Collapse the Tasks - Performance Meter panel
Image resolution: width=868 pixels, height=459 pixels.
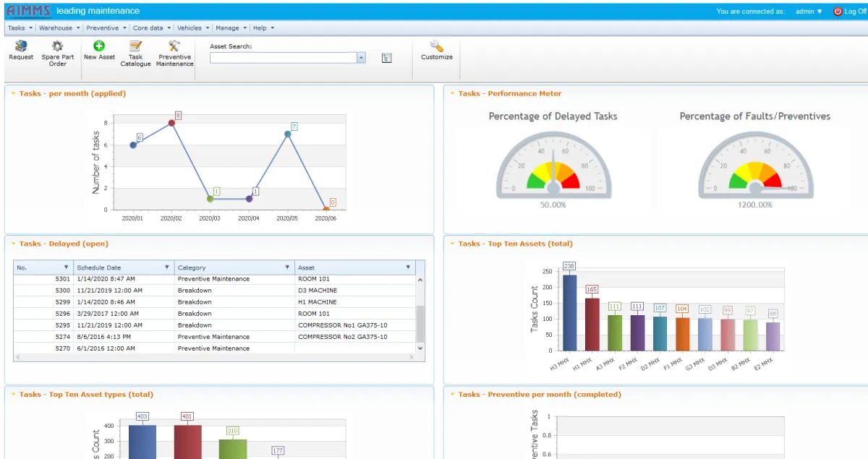pos(452,93)
